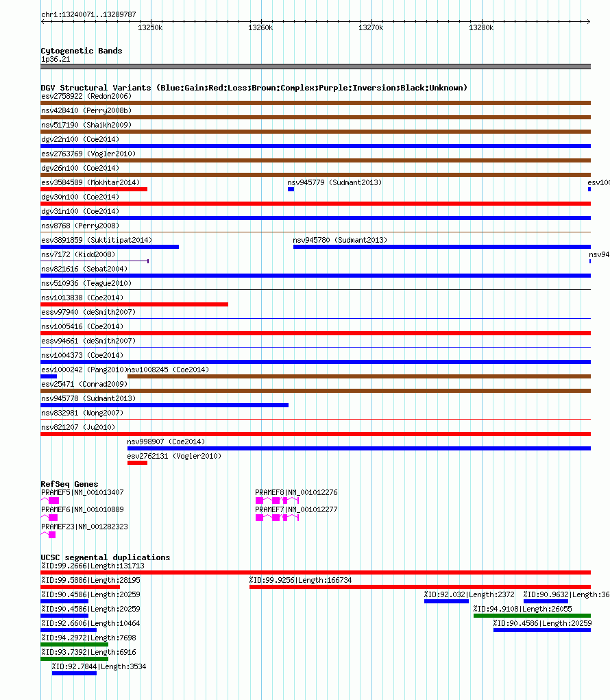
Task: Click nsv510936 (Teague2010) label
Action: click(x=86, y=283)
